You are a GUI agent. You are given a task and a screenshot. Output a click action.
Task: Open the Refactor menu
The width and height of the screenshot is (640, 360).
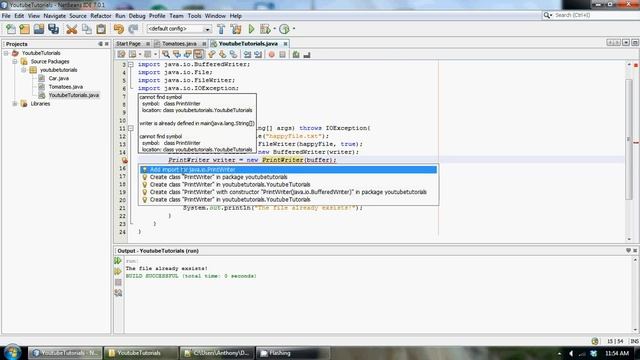point(101,16)
